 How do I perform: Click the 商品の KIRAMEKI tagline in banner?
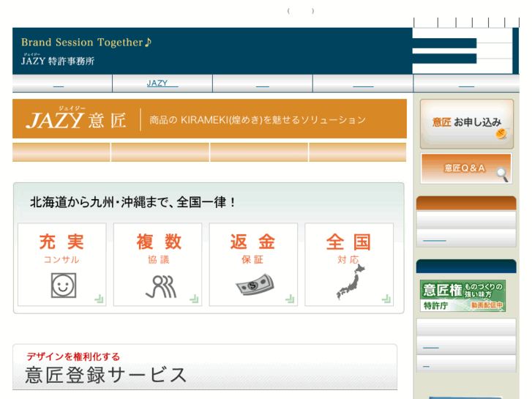(258, 120)
